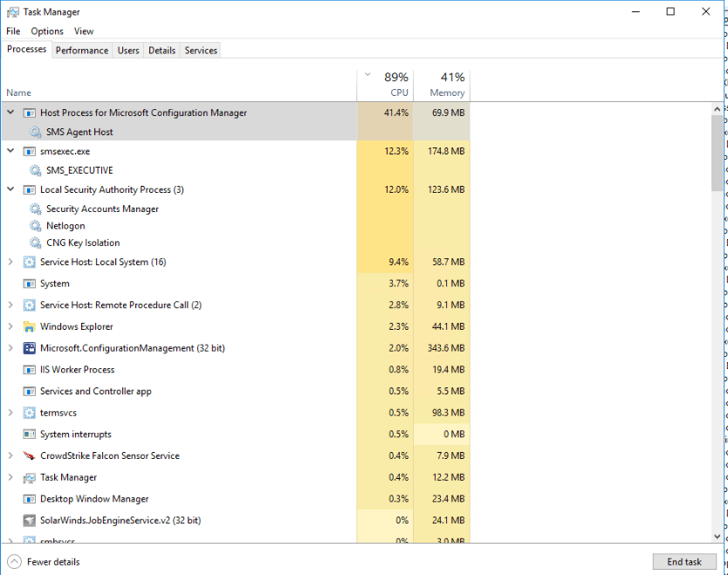
Task: Click the scrollbar up arrow
Action: tap(718, 109)
